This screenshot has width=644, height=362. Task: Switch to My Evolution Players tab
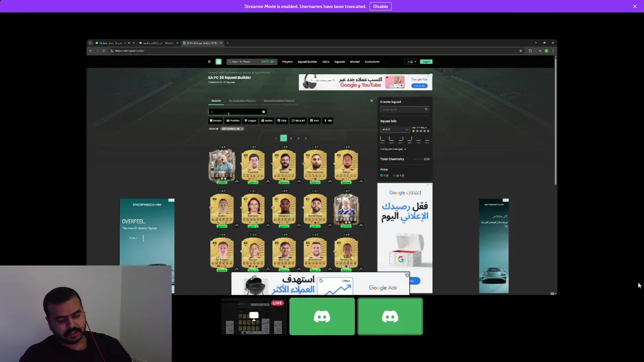pos(242,101)
